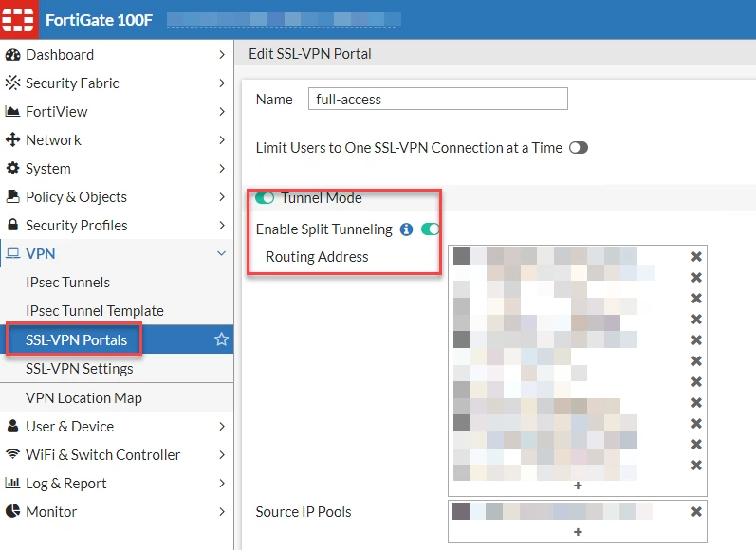Open IPsec Tunnels menu item
756x550 pixels.
tap(117, 283)
